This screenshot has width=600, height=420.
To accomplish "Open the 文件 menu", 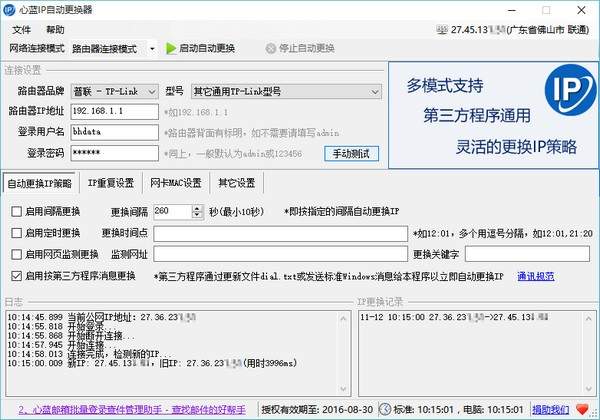I will (19, 30).
